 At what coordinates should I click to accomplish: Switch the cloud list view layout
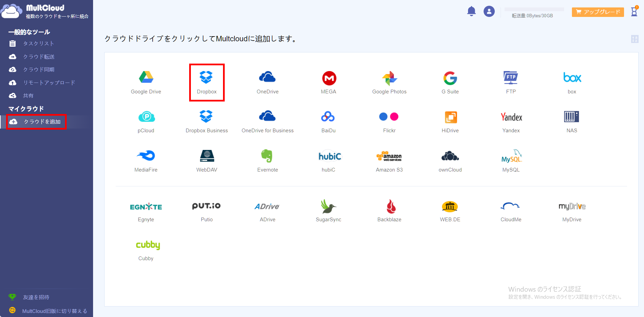[x=635, y=39]
